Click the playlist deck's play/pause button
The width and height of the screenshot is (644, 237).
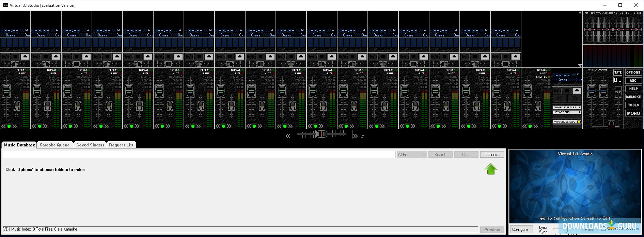point(557,91)
